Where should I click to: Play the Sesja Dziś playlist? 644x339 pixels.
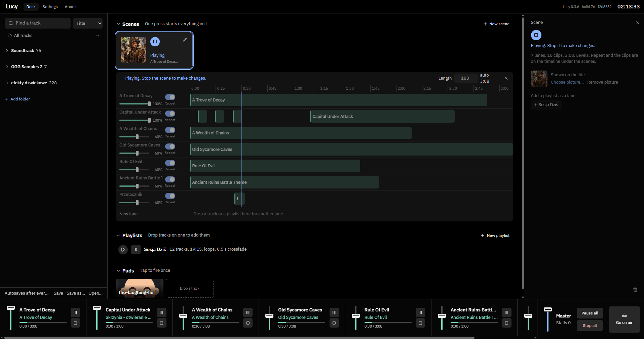click(123, 250)
